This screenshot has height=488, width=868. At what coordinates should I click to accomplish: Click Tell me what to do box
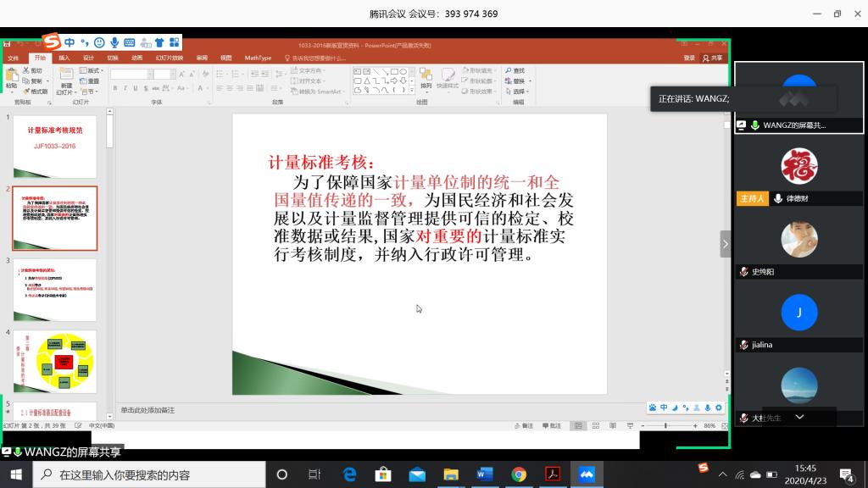coord(315,58)
